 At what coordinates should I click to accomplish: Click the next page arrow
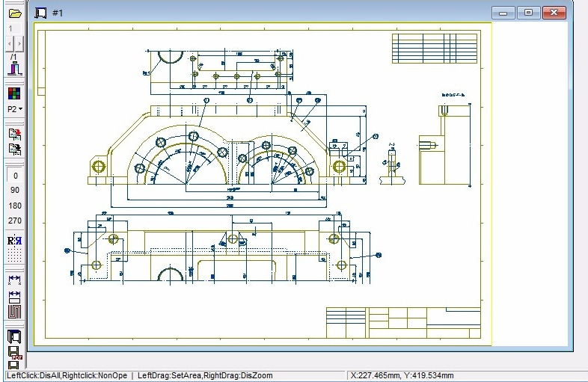pyautogui.click(x=19, y=44)
